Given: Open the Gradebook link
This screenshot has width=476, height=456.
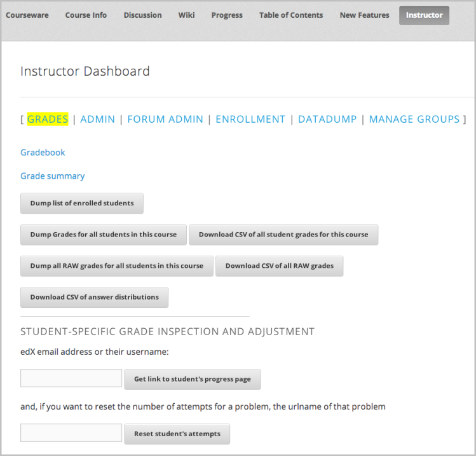Looking at the screenshot, I should (43, 153).
